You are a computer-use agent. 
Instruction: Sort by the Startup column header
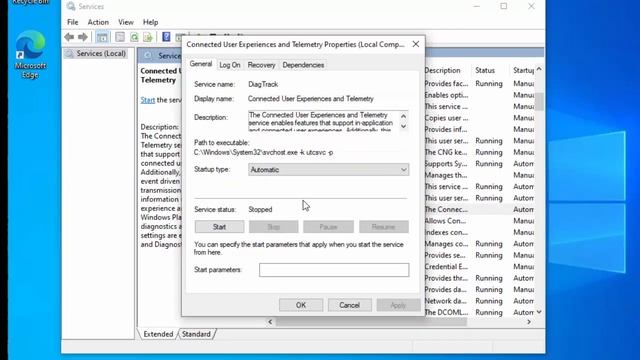tap(523, 70)
